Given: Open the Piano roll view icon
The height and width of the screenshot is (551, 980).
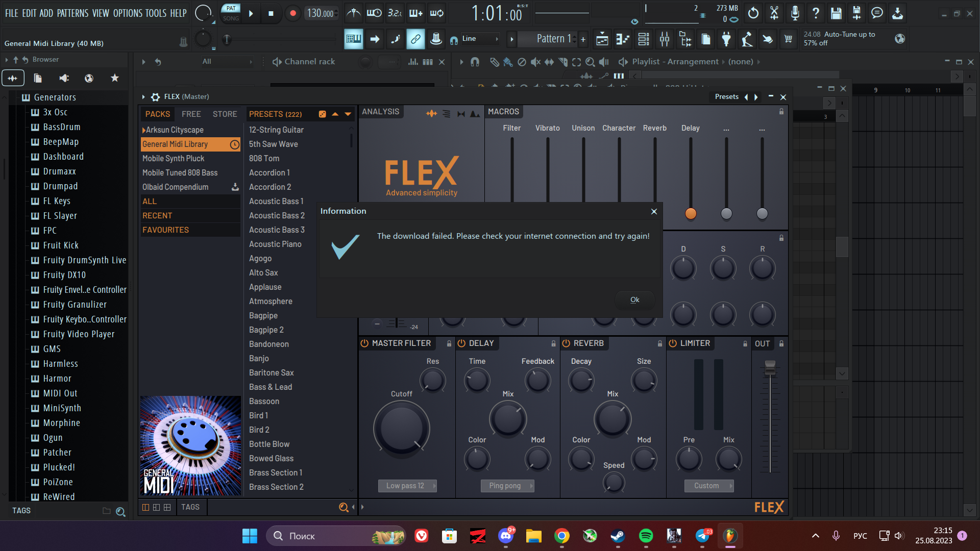Looking at the screenshot, I should (x=623, y=39).
